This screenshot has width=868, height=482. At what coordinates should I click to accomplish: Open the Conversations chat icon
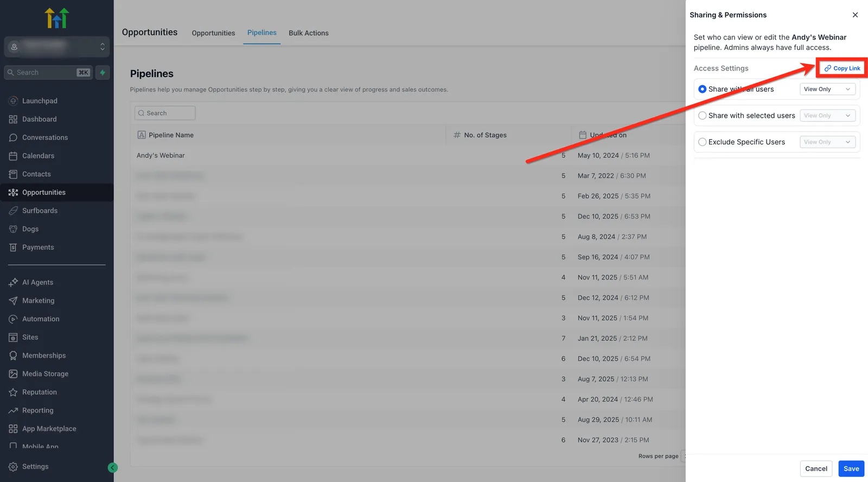point(13,137)
